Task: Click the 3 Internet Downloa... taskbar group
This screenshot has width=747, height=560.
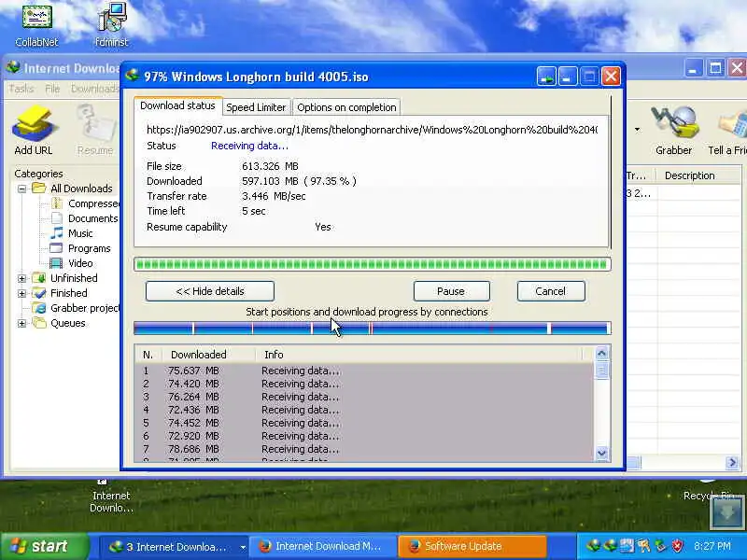Action: click(x=176, y=546)
